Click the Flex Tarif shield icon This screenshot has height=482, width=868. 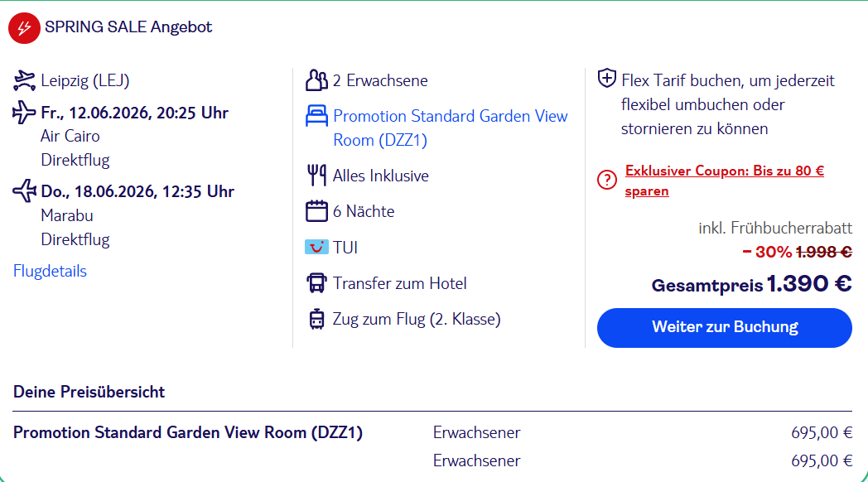pyautogui.click(x=607, y=78)
